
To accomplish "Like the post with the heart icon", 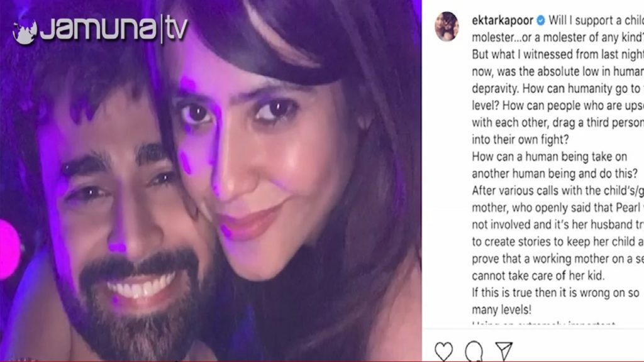I will click(x=444, y=351).
